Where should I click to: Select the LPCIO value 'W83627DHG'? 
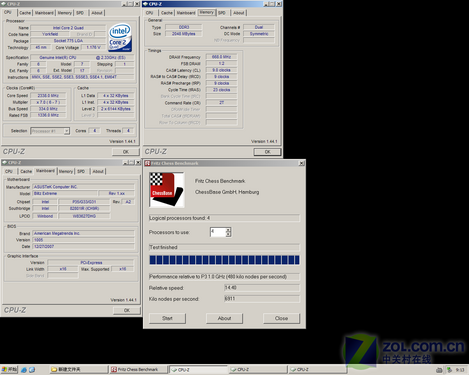(84, 216)
